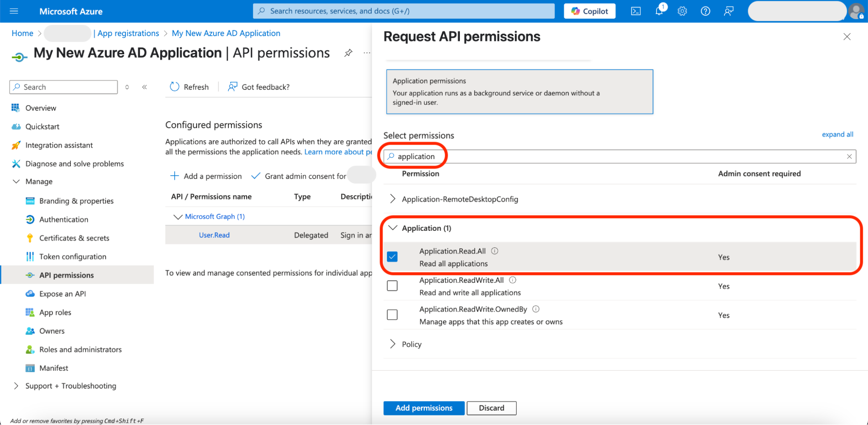Open the more options ellipsis beside title
The image size is (868, 425).
[367, 53]
